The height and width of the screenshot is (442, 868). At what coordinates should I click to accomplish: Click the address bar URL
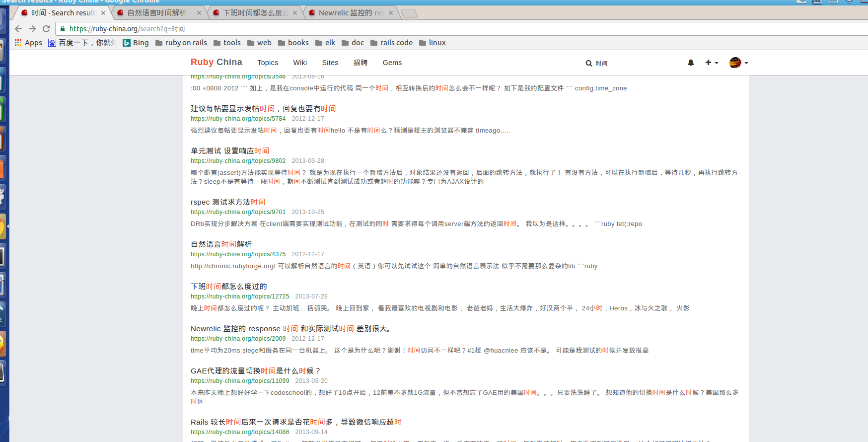(127, 29)
